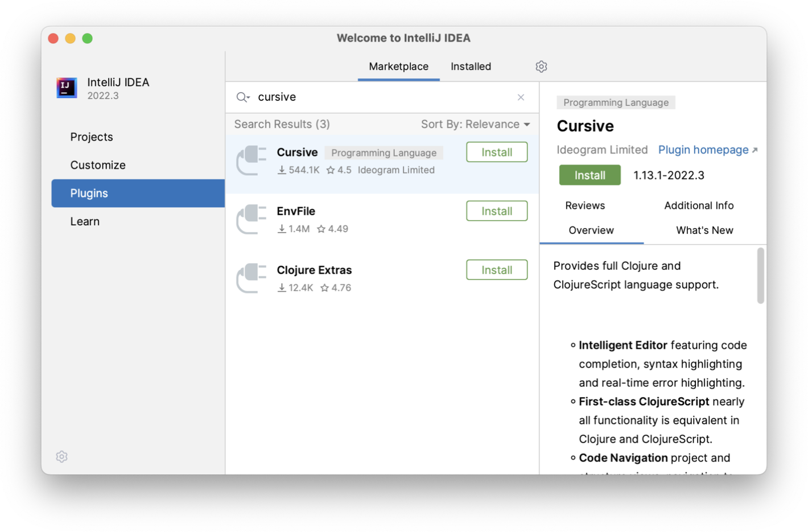Install the Cursive plugin from the results list

pyautogui.click(x=497, y=152)
